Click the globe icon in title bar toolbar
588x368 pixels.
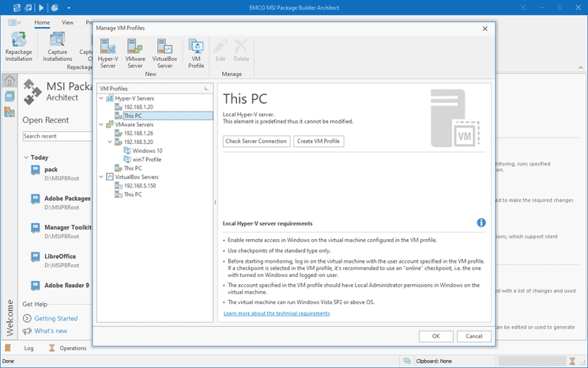click(x=55, y=7)
